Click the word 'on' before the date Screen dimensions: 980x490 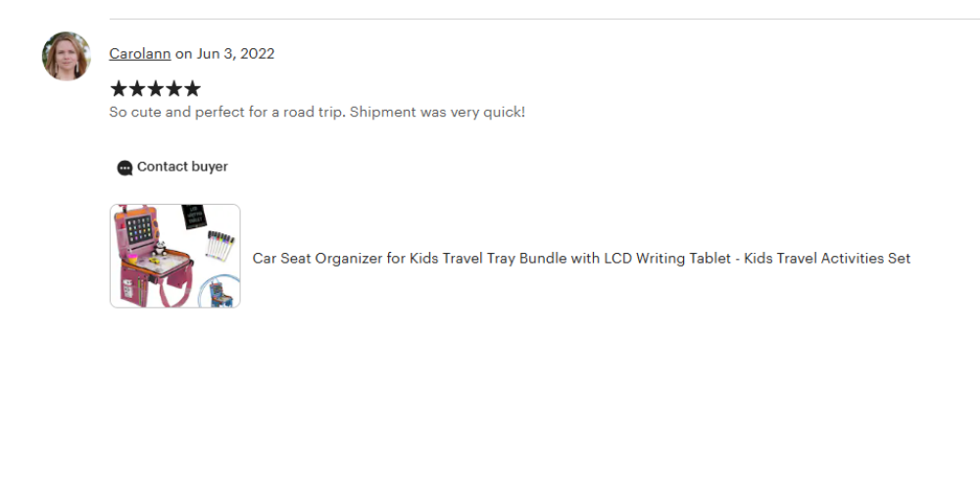click(183, 54)
